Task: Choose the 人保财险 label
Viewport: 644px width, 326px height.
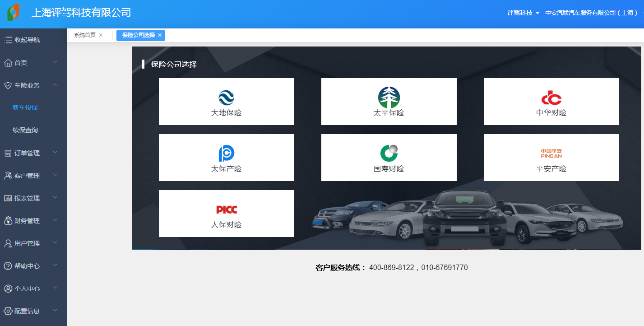Action: click(227, 225)
